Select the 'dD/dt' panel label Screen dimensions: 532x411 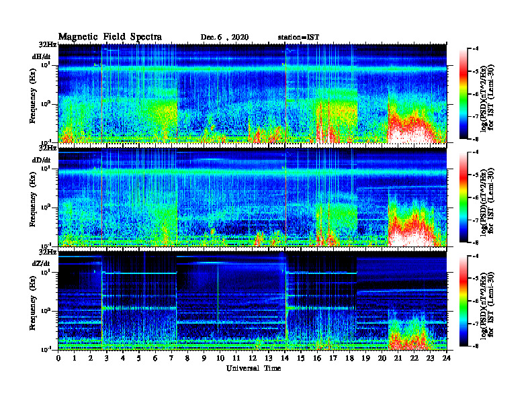[x=42, y=160]
